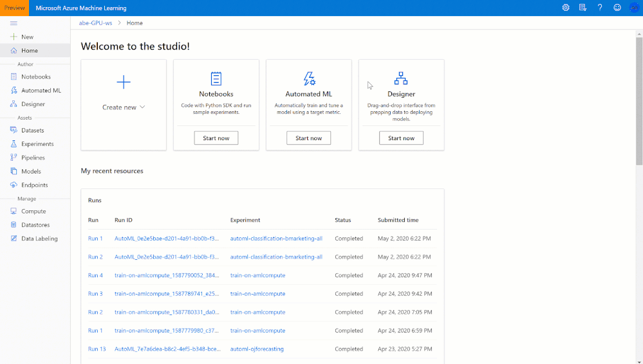Click Start now under Designer

401,138
